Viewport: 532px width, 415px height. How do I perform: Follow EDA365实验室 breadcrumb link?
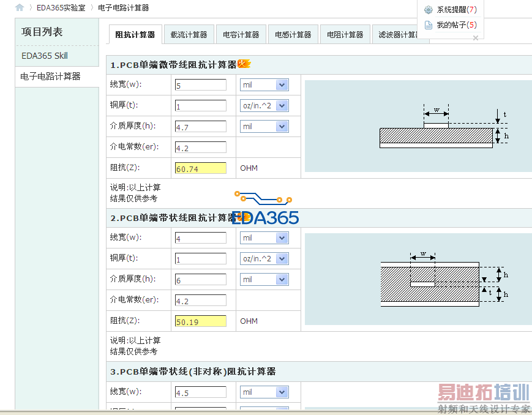tap(61, 7)
